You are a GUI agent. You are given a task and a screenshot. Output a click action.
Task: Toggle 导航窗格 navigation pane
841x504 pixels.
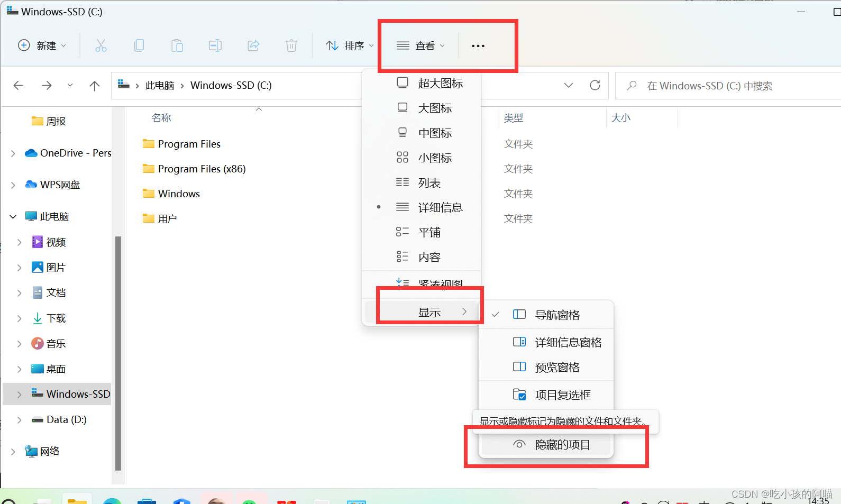click(x=546, y=315)
